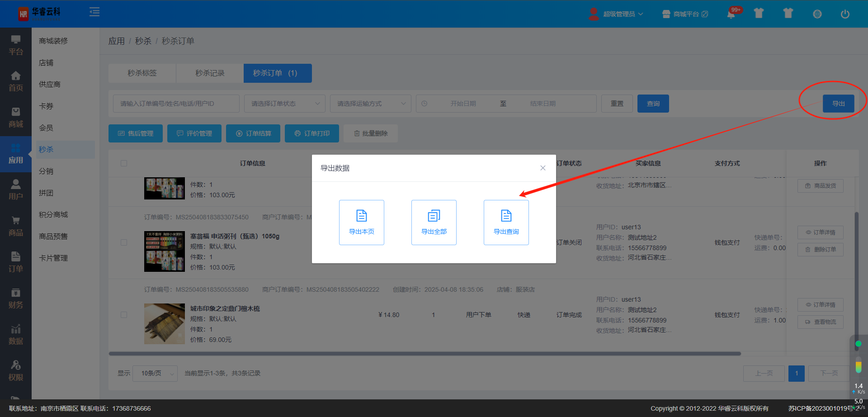Tick the 城市印象之定鼎门檀木梳 order checkbox

click(124, 315)
